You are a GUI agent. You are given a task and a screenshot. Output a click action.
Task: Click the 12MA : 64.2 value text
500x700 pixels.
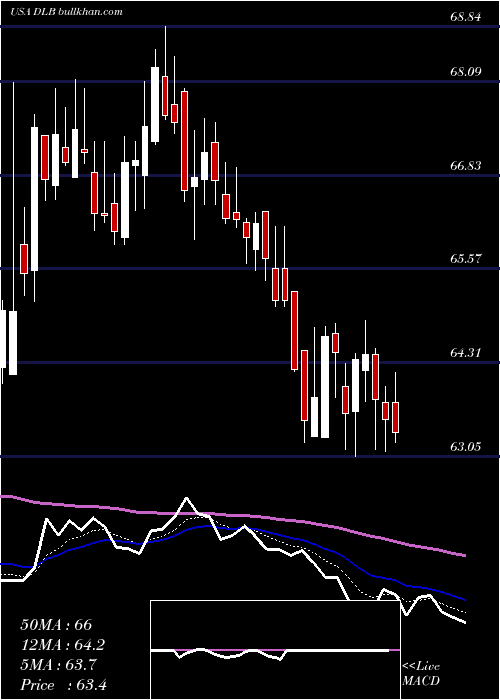point(63,645)
